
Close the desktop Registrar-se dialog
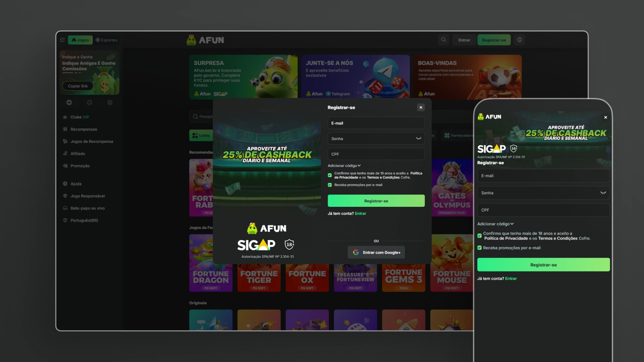click(x=421, y=107)
